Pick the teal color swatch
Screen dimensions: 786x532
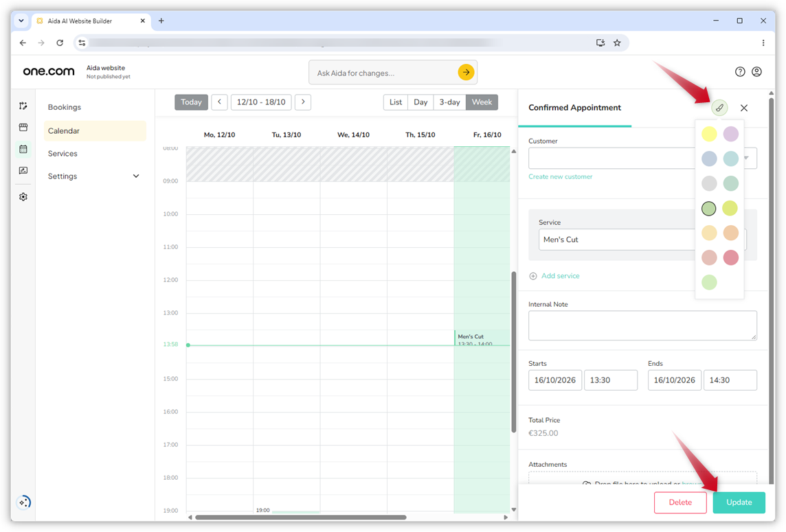tap(730, 159)
